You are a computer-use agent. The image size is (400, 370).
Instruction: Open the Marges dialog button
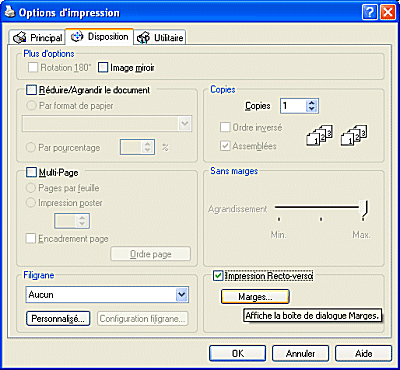point(255,297)
